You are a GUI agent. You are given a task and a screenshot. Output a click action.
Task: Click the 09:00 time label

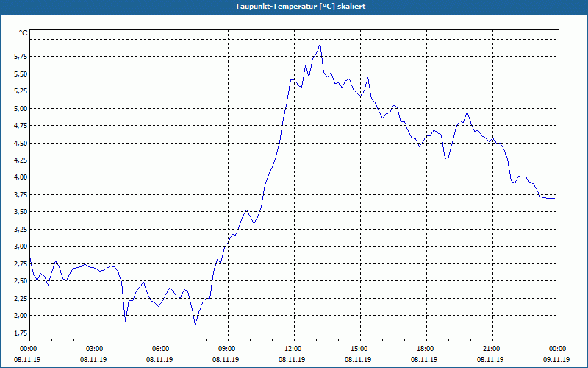click(228, 348)
